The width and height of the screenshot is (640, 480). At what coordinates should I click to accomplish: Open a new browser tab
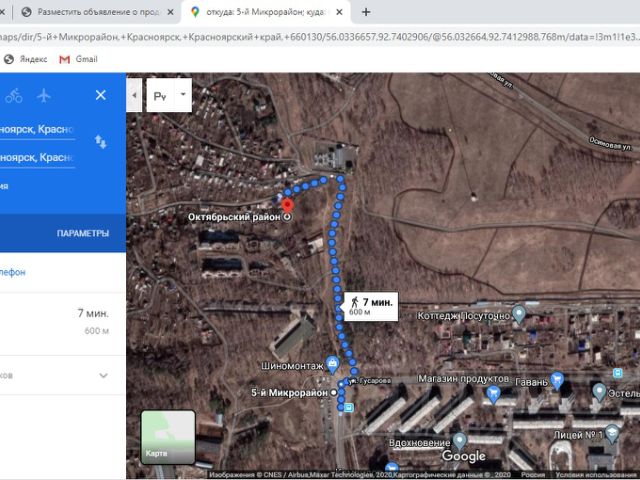coord(366,12)
